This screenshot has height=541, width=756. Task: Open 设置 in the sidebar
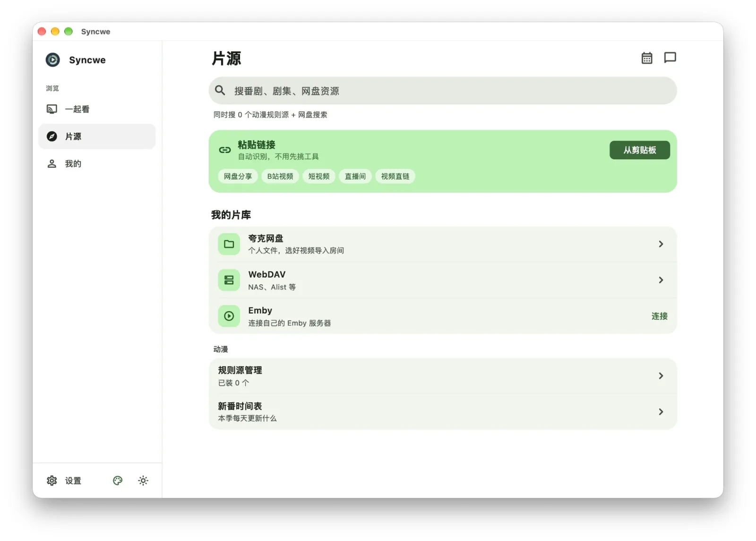tap(64, 480)
